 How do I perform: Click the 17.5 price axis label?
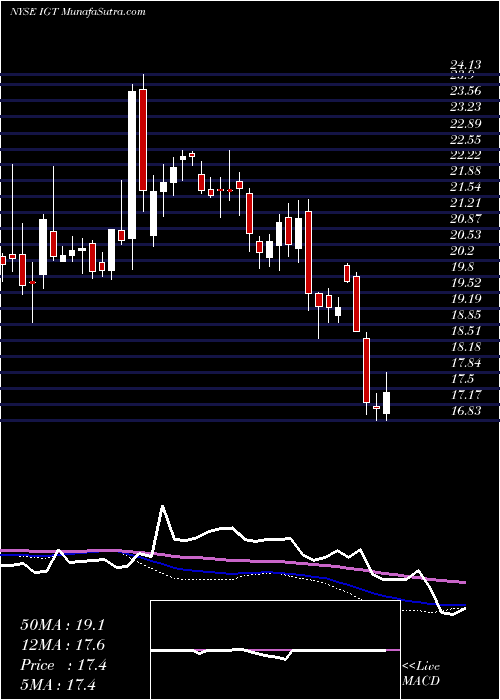click(x=462, y=379)
